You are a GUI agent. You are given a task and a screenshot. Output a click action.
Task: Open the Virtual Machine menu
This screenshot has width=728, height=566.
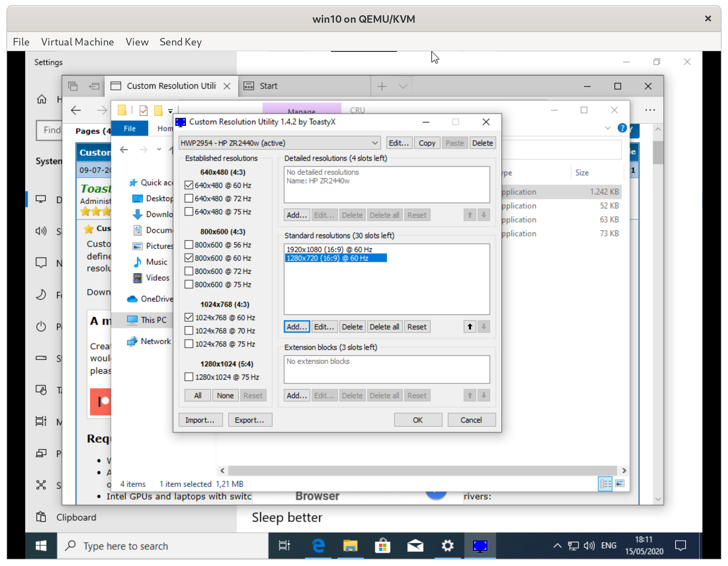coord(77,42)
